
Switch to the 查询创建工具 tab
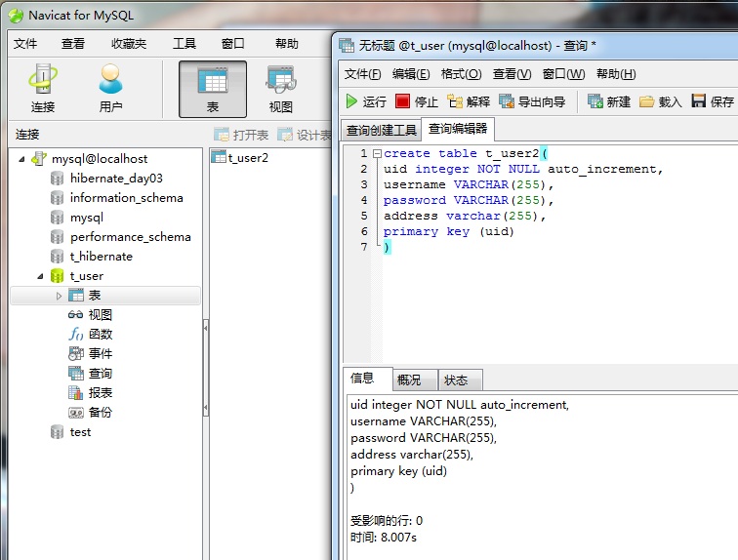point(382,130)
